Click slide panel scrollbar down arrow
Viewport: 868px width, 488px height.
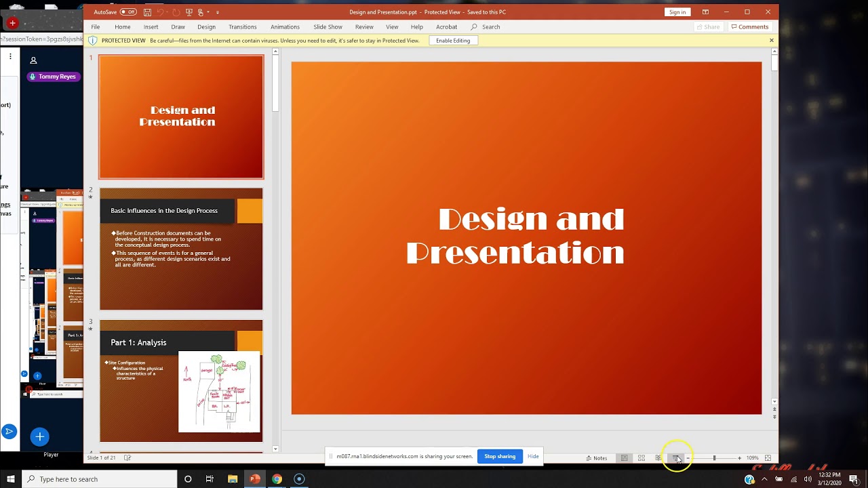click(275, 449)
